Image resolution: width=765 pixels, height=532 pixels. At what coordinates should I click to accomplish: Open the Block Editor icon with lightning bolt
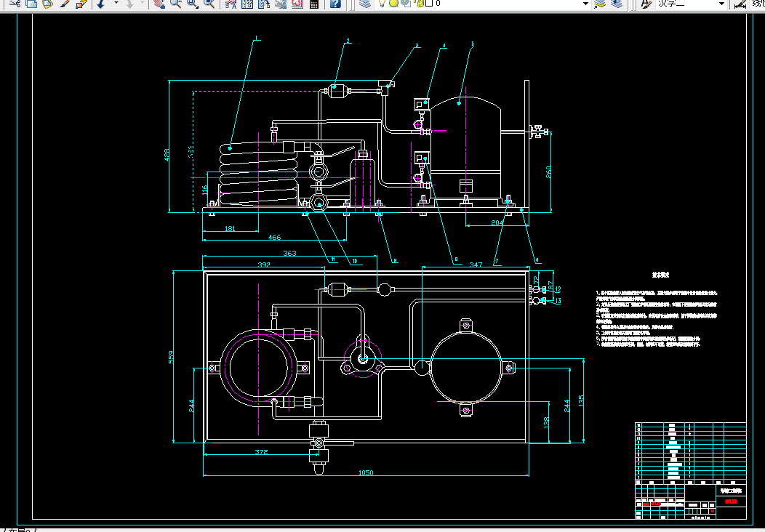[x=81, y=4]
